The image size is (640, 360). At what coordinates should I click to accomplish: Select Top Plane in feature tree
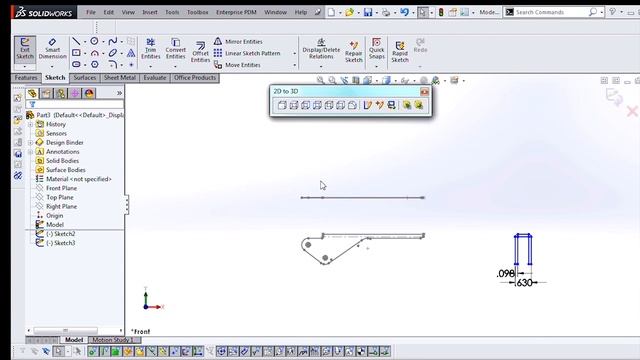click(x=60, y=198)
